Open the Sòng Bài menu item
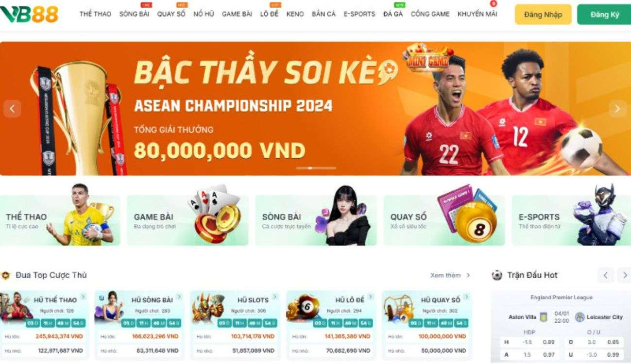 click(135, 14)
